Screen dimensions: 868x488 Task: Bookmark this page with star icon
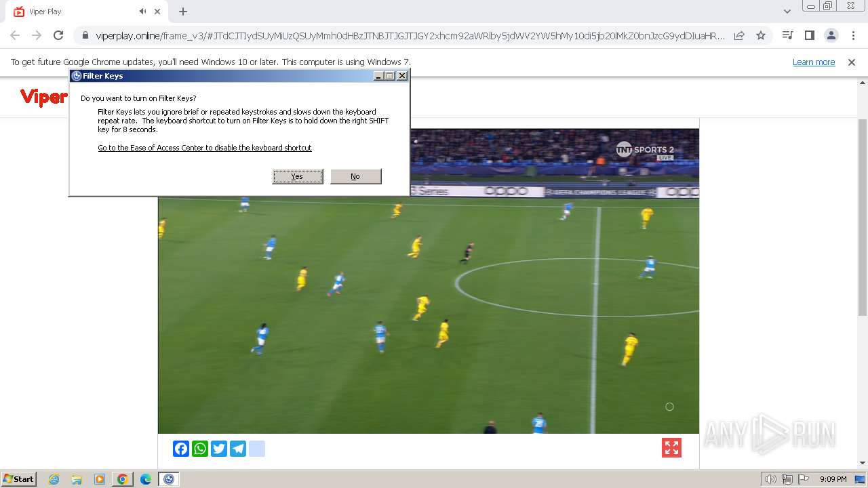tap(761, 35)
